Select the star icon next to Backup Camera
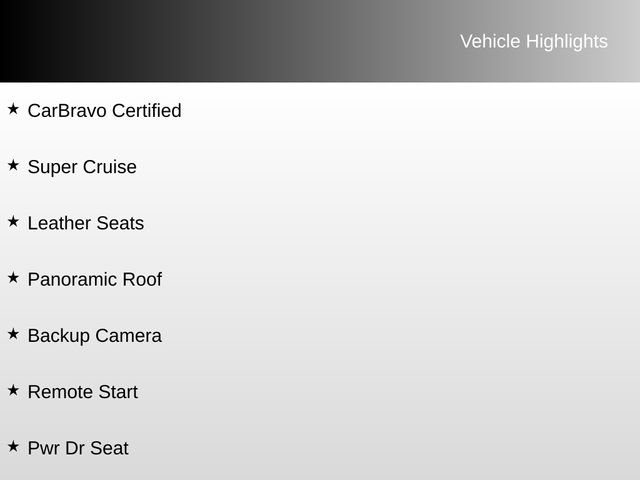 point(13,334)
